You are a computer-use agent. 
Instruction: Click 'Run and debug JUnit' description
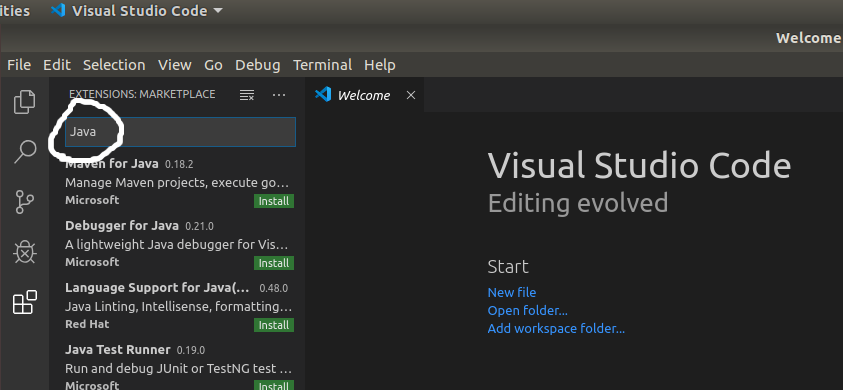click(178, 368)
